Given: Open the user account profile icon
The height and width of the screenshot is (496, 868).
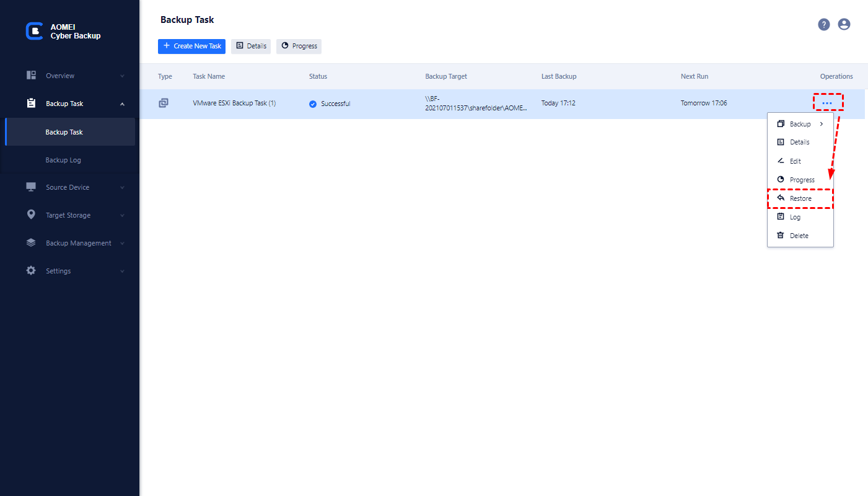Looking at the screenshot, I should pyautogui.click(x=844, y=24).
